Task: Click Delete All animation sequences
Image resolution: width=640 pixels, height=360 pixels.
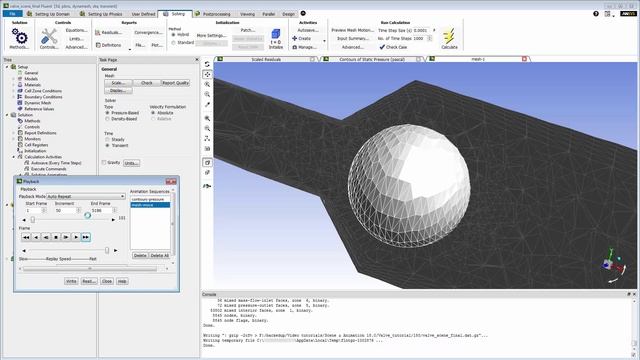Action: coord(160,256)
